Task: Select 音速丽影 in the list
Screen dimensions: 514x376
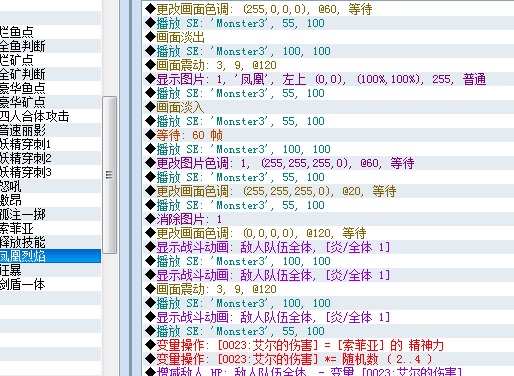Action: click(50, 130)
